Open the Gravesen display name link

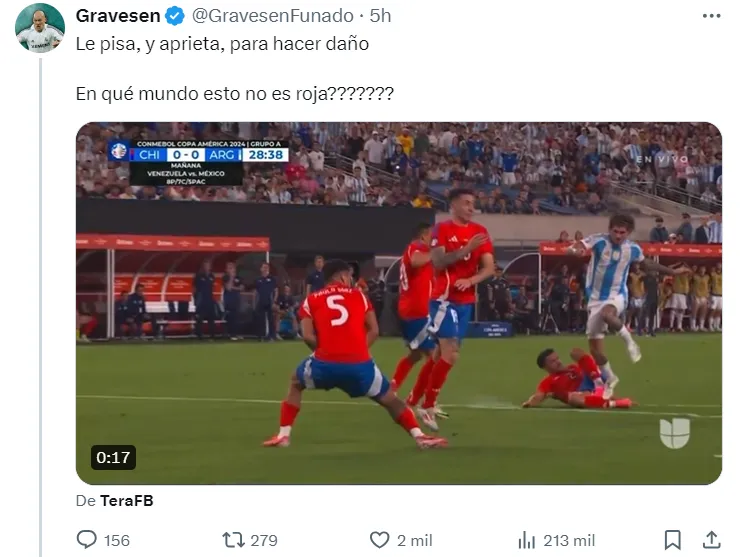click(x=118, y=16)
